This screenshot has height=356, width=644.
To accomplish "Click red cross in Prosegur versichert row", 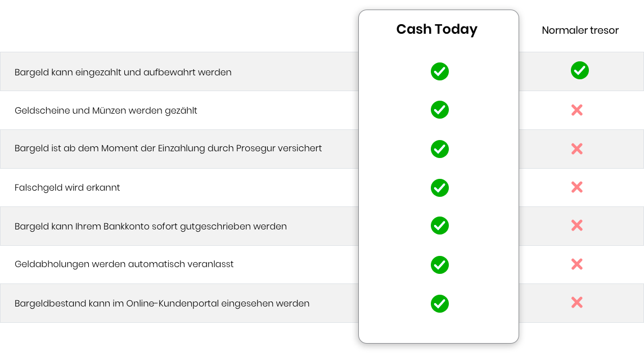I will (x=577, y=149).
